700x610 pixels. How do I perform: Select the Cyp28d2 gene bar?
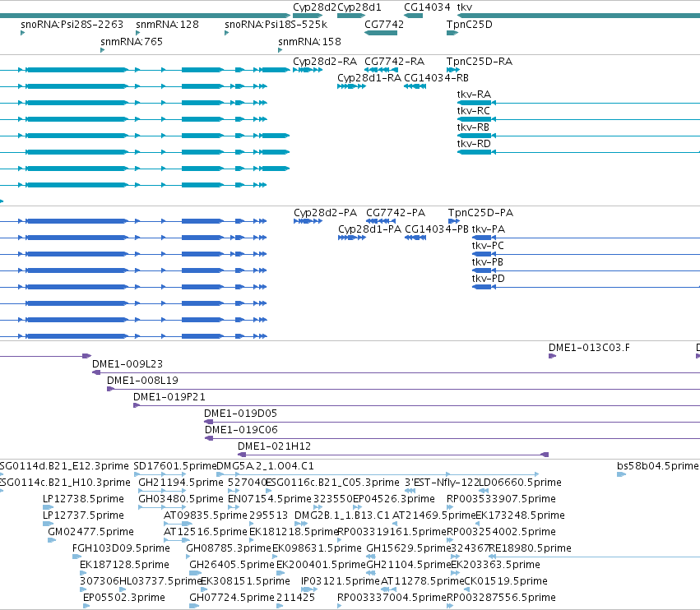(308, 16)
